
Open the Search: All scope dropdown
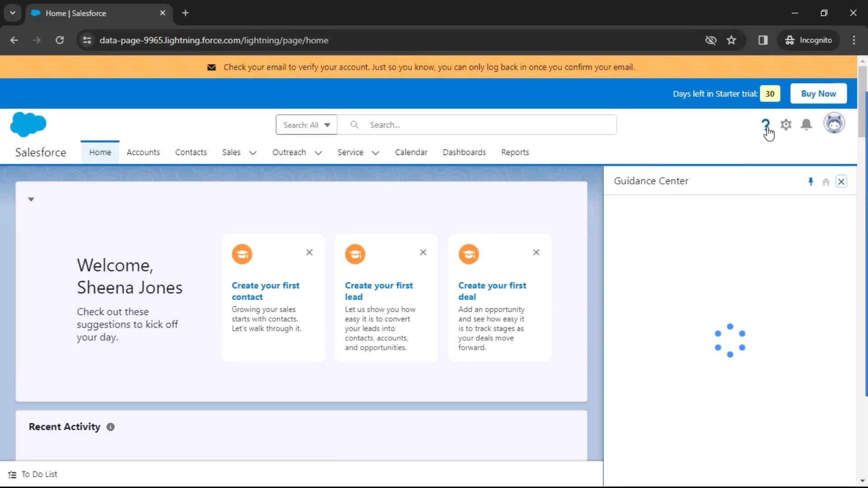pyautogui.click(x=307, y=125)
